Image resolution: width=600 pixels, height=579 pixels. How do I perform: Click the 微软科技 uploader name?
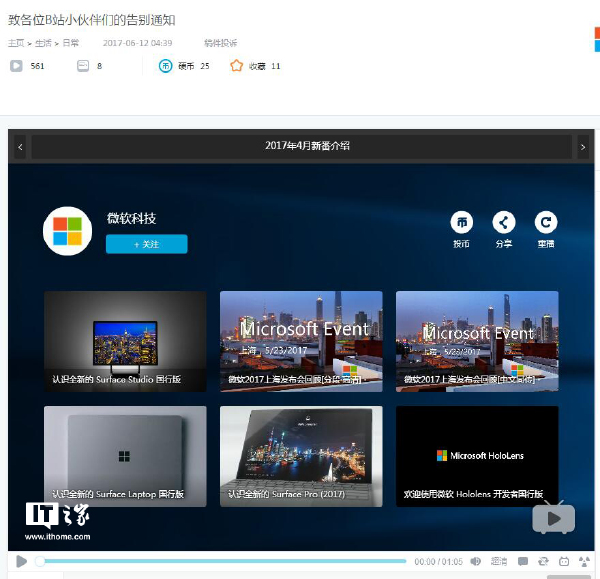point(131,219)
